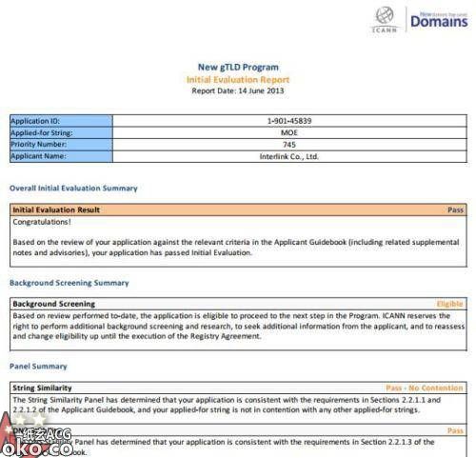This screenshot has width=476, height=458.
Task: Click the Overall Initial Evaluation Summary heading
Action: (x=73, y=189)
